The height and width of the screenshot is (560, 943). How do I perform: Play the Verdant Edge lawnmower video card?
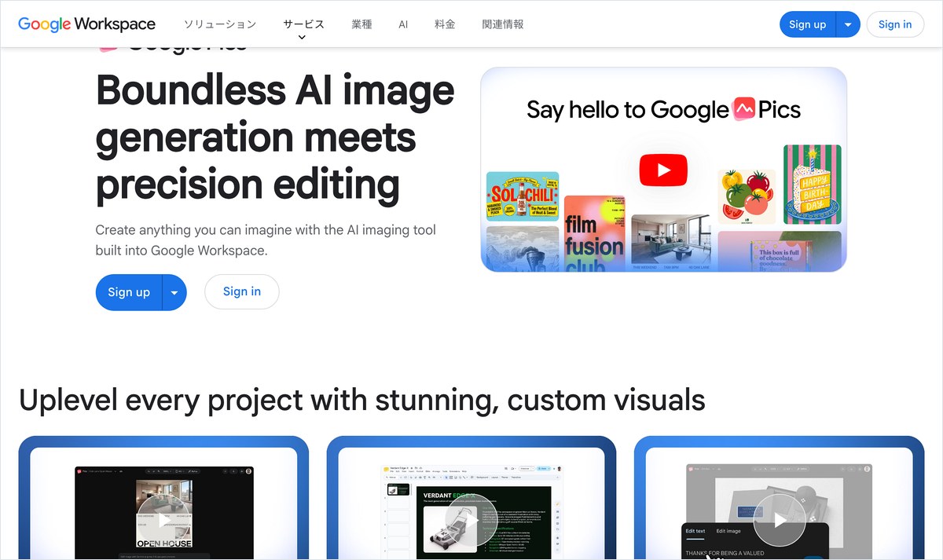[472, 520]
